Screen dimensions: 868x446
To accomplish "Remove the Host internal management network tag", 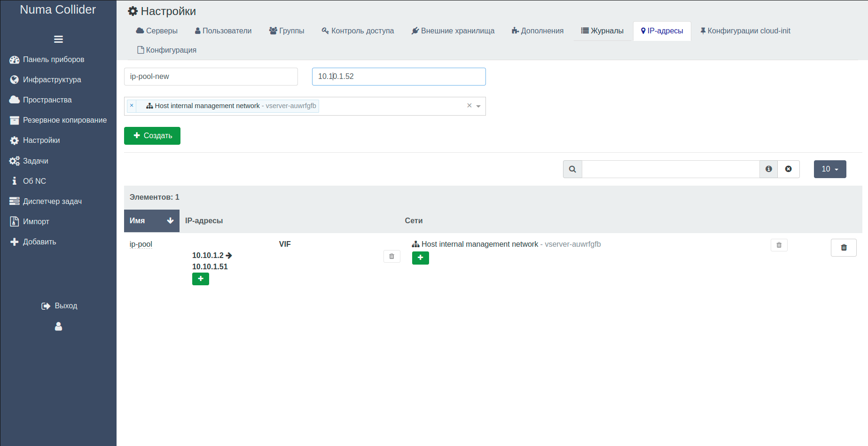I will (x=132, y=106).
